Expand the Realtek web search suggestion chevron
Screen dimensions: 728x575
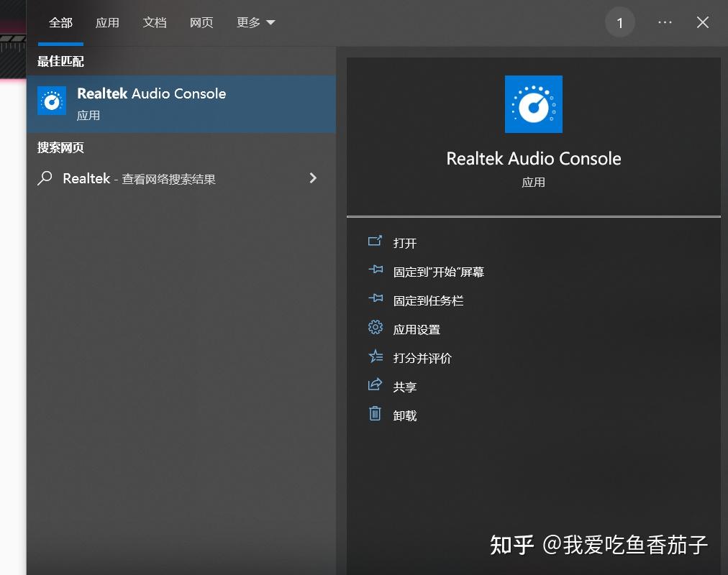[313, 178]
